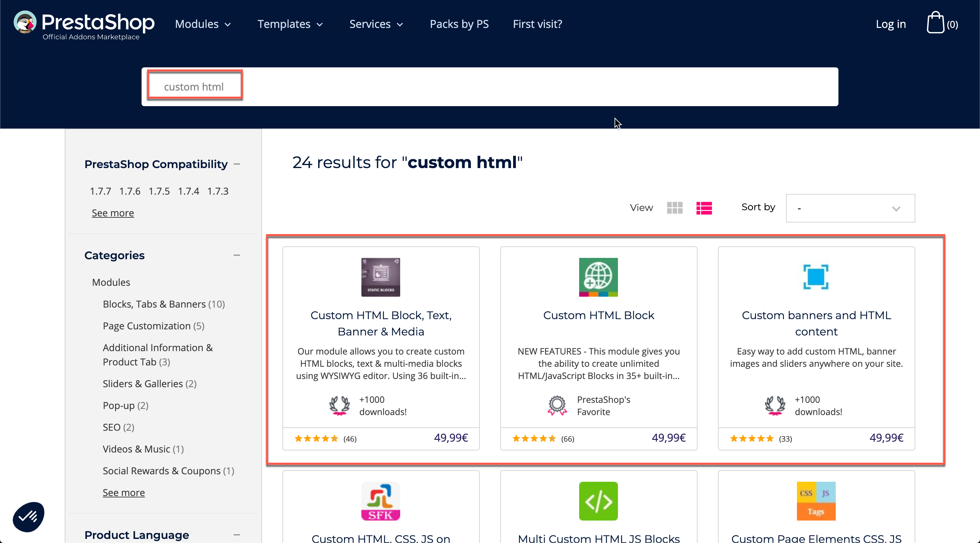
Task: Click star rating with 46 reviews
Action: (316, 439)
